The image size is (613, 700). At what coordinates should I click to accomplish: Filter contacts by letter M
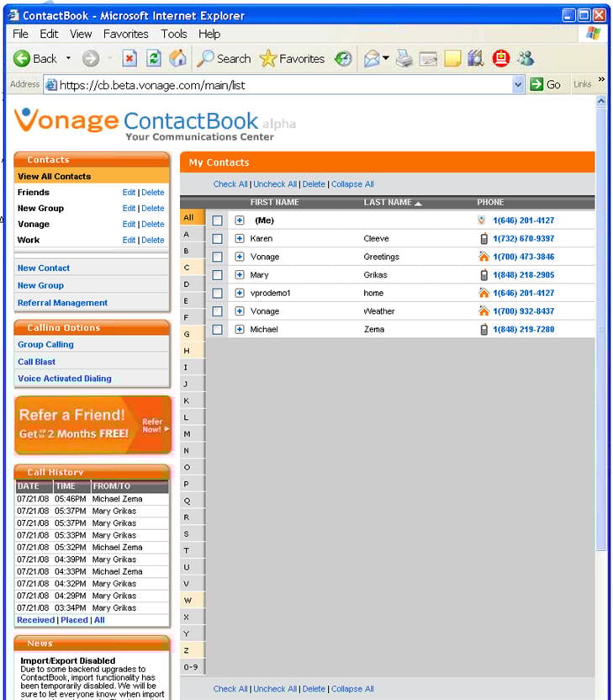pyautogui.click(x=187, y=434)
